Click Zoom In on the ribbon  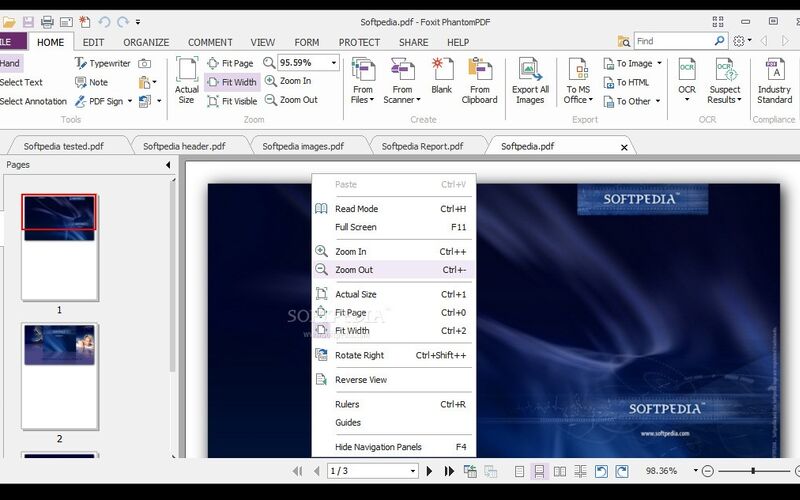pos(288,81)
